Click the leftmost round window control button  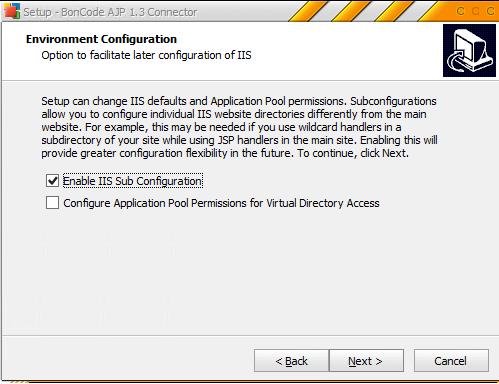click(461, 11)
